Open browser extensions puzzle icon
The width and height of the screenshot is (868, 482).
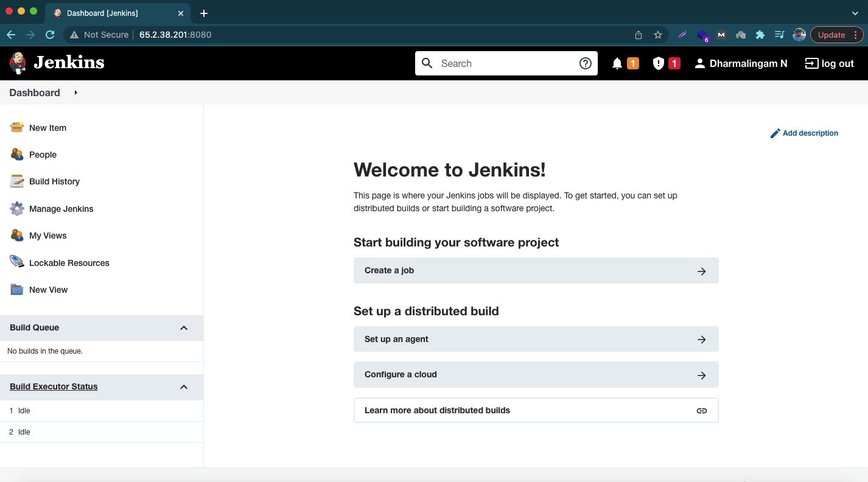click(760, 35)
